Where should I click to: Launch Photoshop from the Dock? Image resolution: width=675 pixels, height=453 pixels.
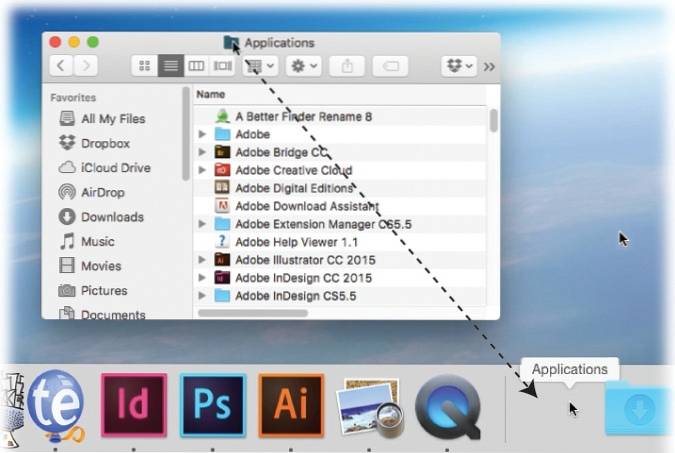213,405
